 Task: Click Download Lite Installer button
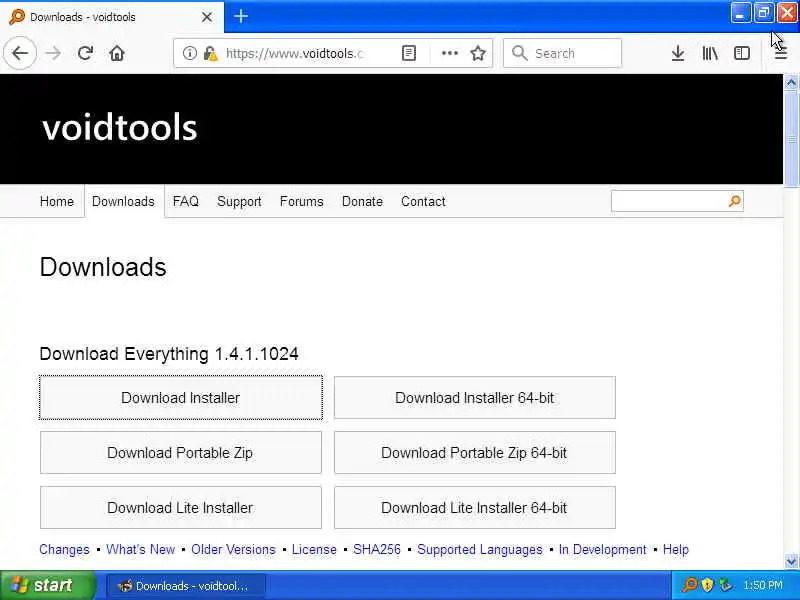coord(181,508)
